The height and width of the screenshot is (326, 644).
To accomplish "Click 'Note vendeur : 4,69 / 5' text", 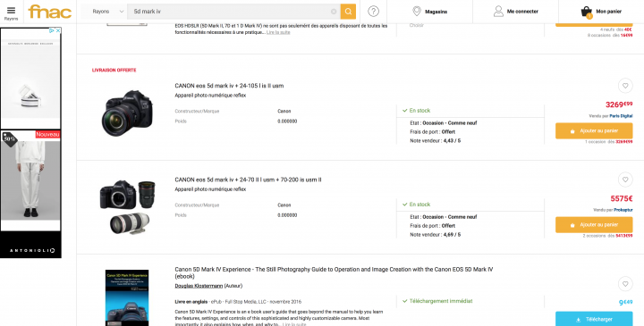I will 435,235.
